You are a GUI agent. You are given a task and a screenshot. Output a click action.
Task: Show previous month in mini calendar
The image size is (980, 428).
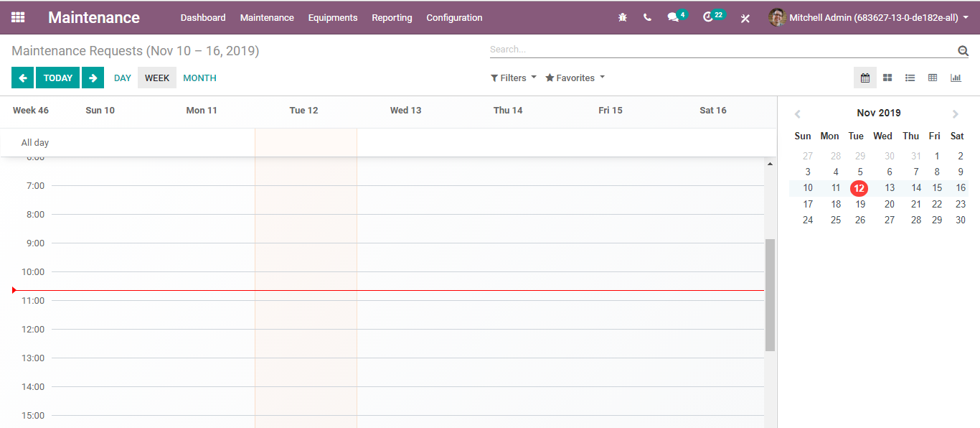tap(797, 113)
